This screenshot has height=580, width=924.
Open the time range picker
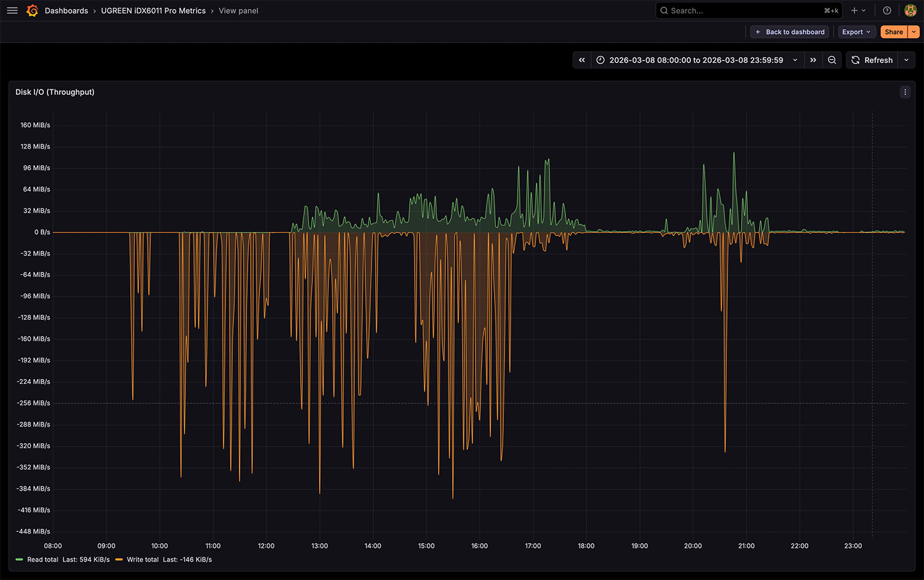click(696, 60)
